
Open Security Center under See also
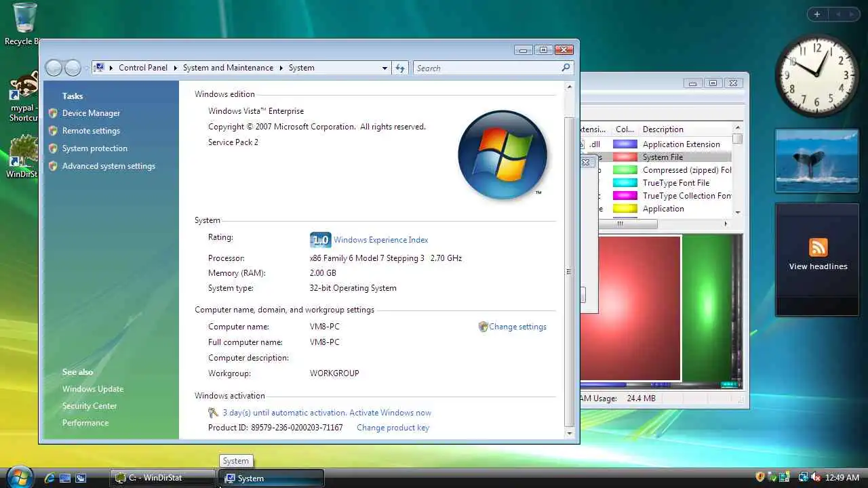pyautogui.click(x=90, y=406)
